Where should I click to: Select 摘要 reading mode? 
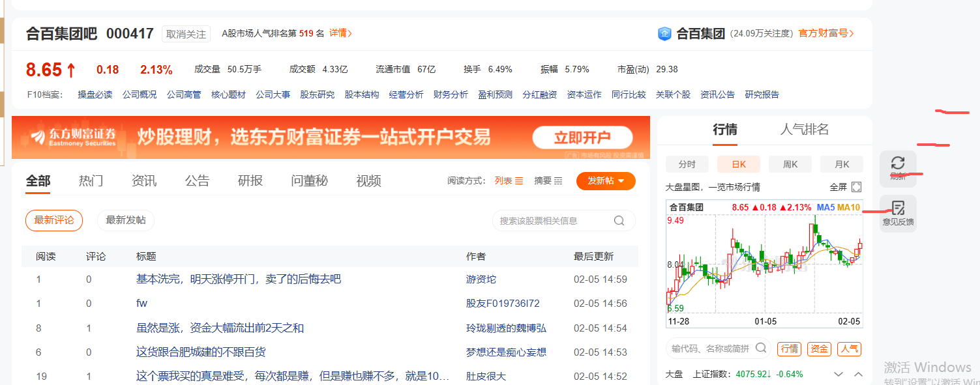point(548,181)
